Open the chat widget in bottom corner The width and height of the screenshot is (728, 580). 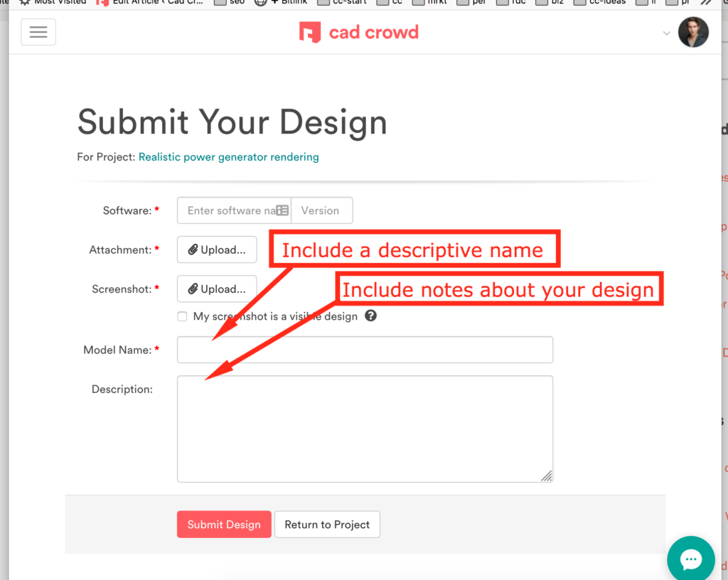(690, 559)
